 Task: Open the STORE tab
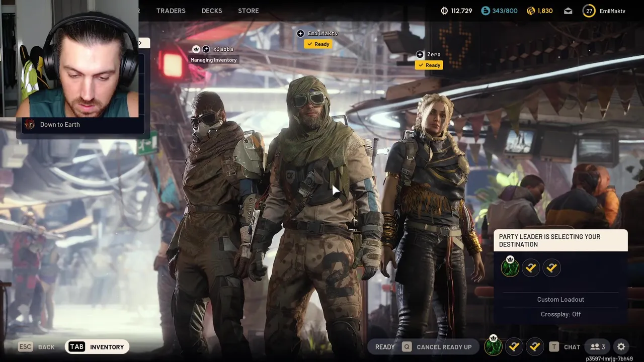pos(248,11)
